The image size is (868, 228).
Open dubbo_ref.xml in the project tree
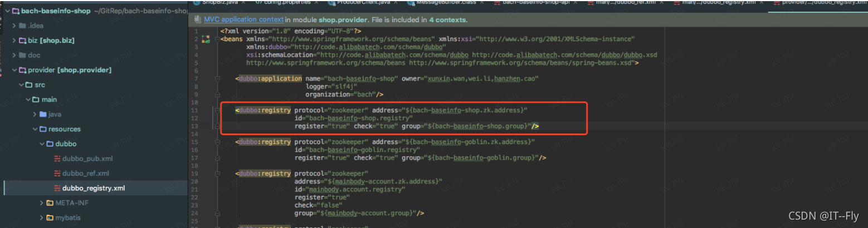tap(85, 174)
